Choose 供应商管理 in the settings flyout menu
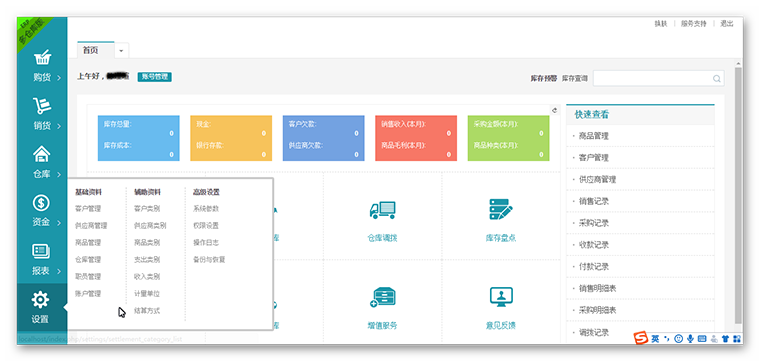760x361 pixels. tap(91, 226)
